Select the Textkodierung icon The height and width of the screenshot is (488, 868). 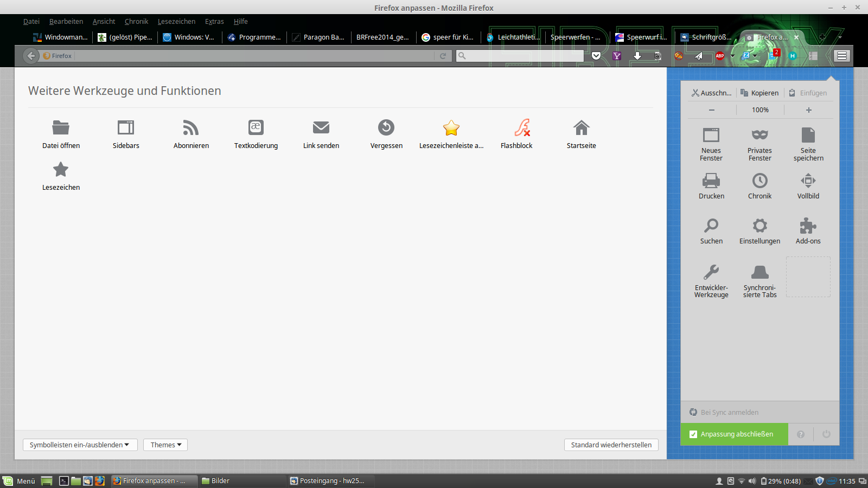point(256,127)
